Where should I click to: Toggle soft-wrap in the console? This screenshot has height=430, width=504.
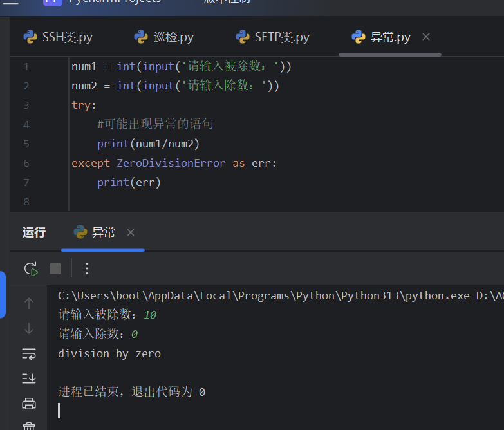[x=29, y=354]
